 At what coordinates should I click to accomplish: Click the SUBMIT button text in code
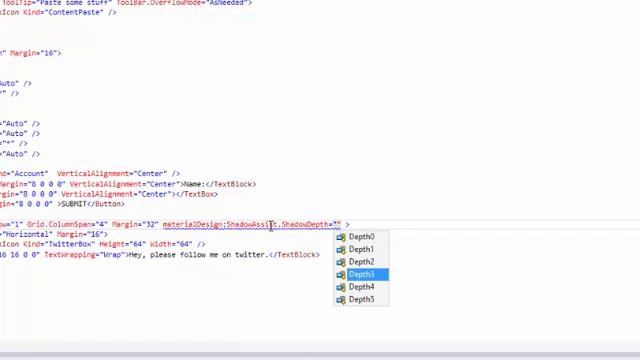point(73,204)
